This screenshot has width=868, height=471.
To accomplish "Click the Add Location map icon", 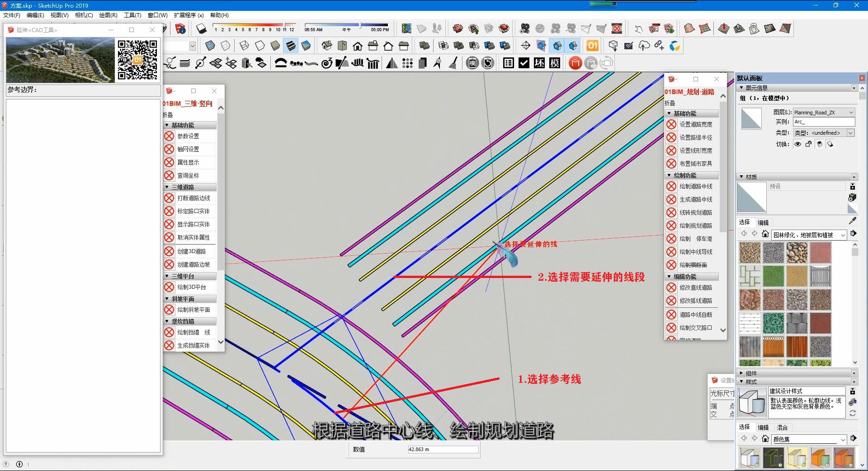I will 406,29.
